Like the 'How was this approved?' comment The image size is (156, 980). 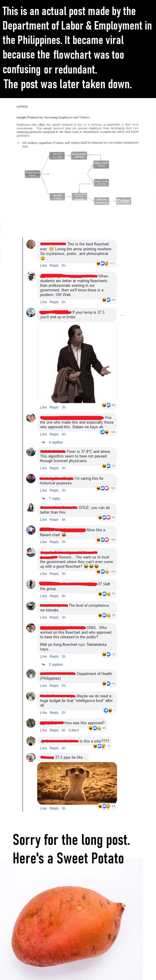(44, 730)
